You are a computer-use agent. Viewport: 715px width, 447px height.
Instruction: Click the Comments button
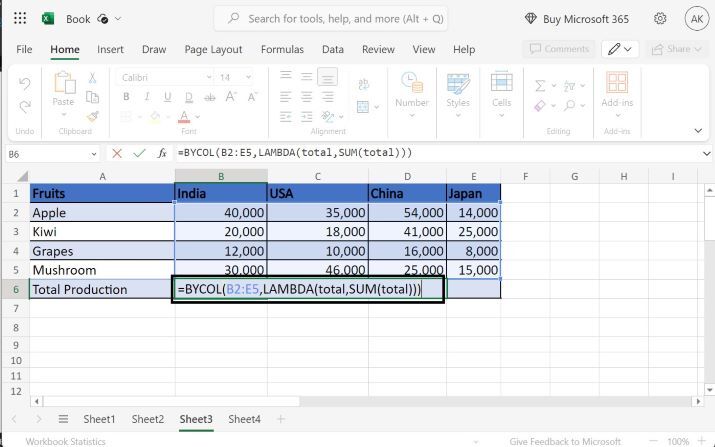559,49
